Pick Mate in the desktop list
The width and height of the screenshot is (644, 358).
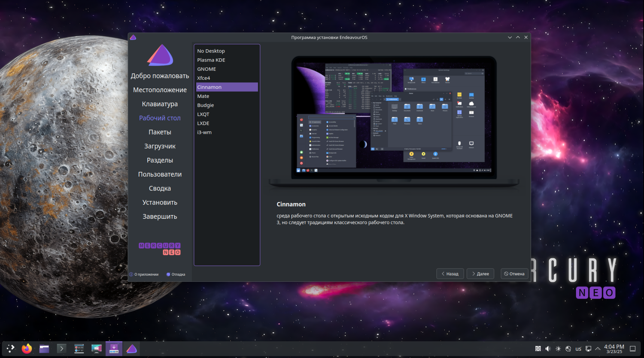click(227, 96)
